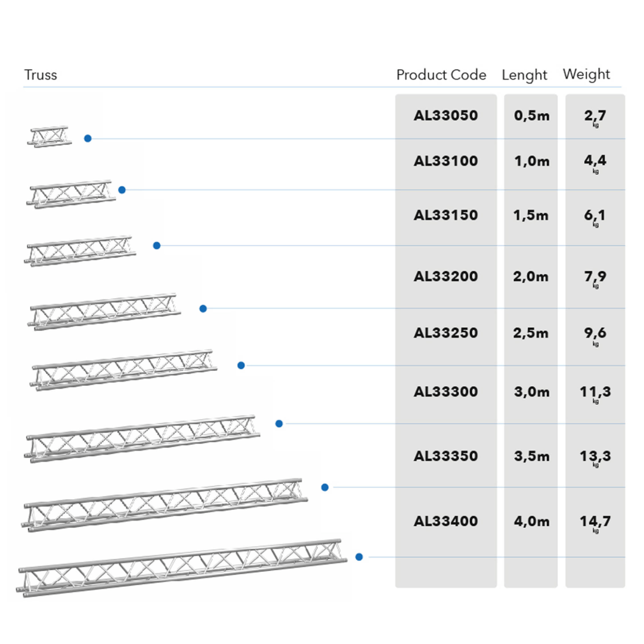Click the blue dot next to the fourth truss
This screenshot has width=644, height=644.
pos(203,308)
